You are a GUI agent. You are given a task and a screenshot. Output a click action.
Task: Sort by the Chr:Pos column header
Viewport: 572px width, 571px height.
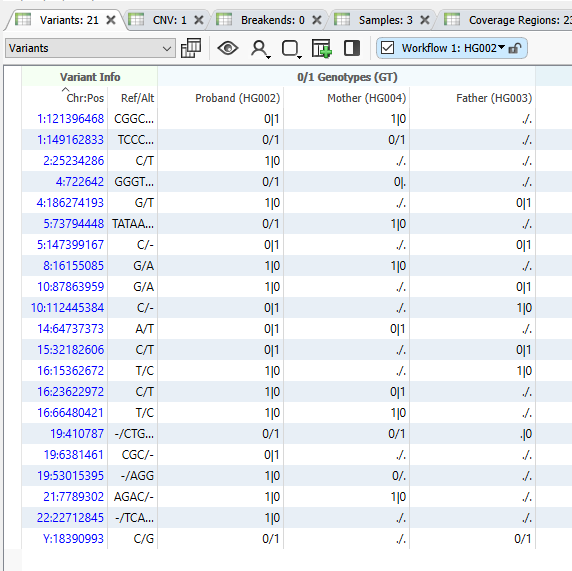coord(85,98)
